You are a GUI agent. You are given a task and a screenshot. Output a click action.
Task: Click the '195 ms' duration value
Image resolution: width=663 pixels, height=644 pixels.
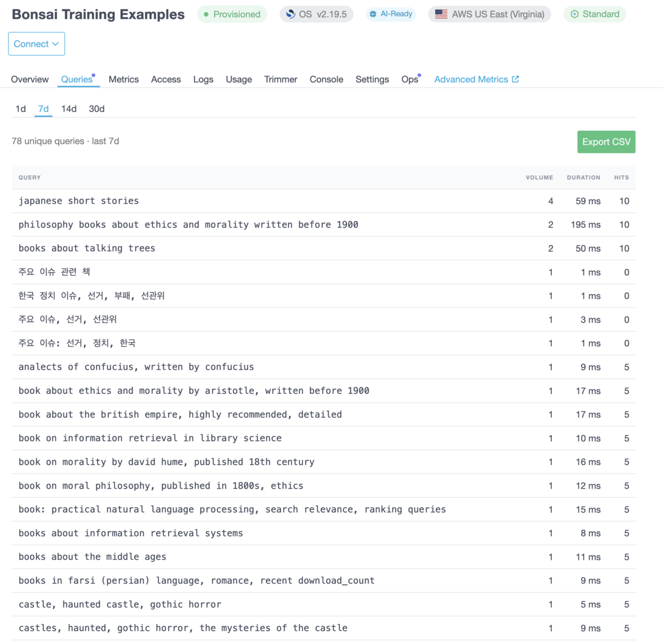(585, 224)
